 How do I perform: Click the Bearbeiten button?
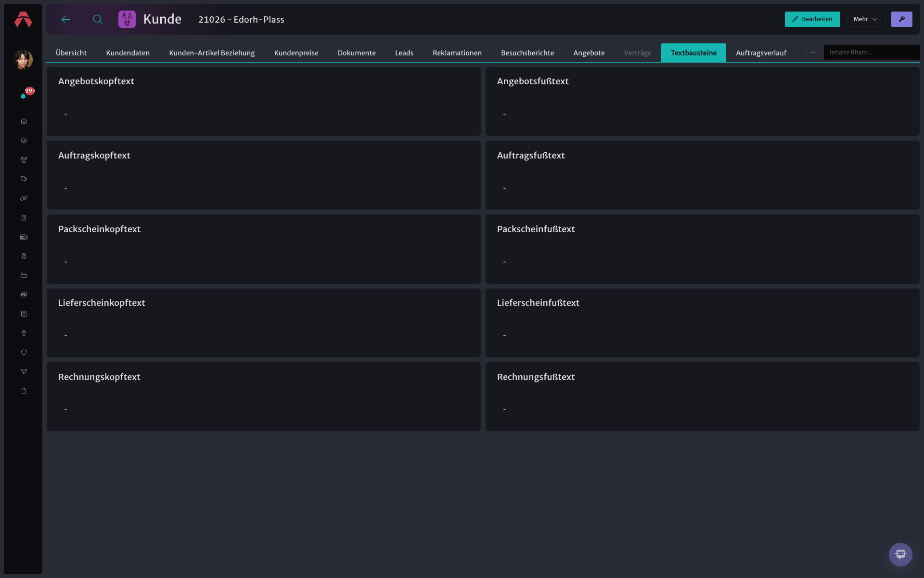coord(812,19)
